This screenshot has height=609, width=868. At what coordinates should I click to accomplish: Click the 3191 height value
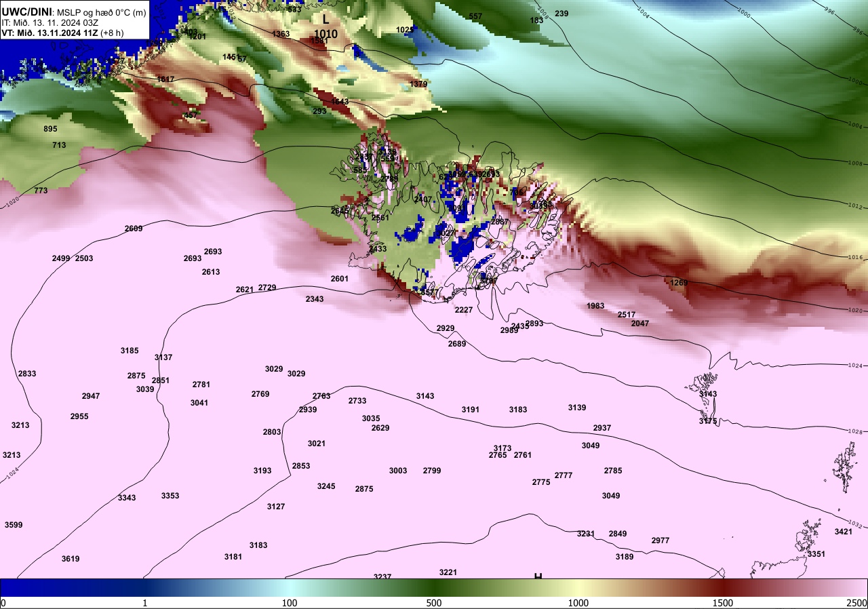tap(471, 410)
